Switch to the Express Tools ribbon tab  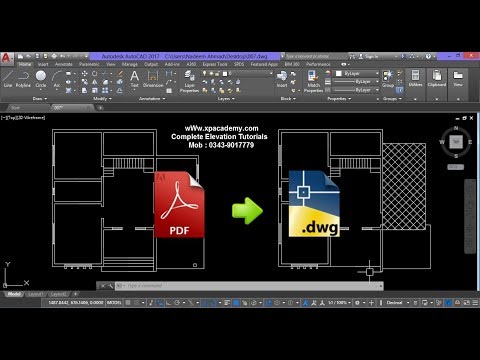215,64
